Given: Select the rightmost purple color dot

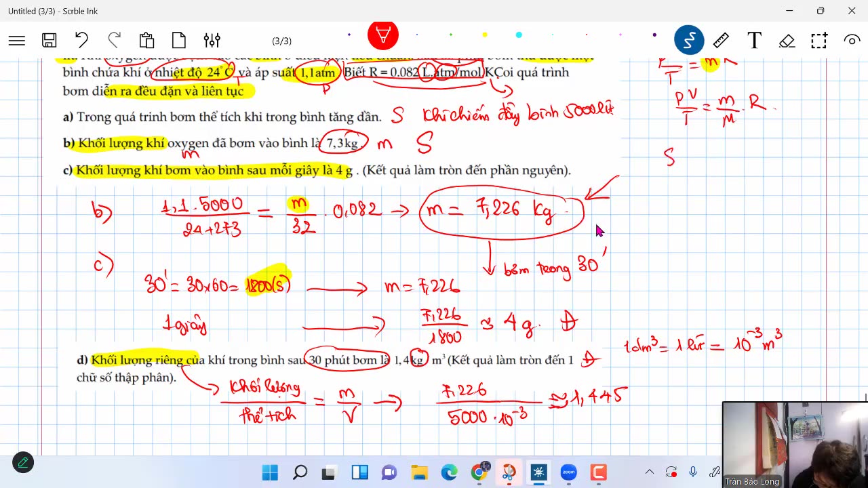Looking at the screenshot, I should point(654,35).
